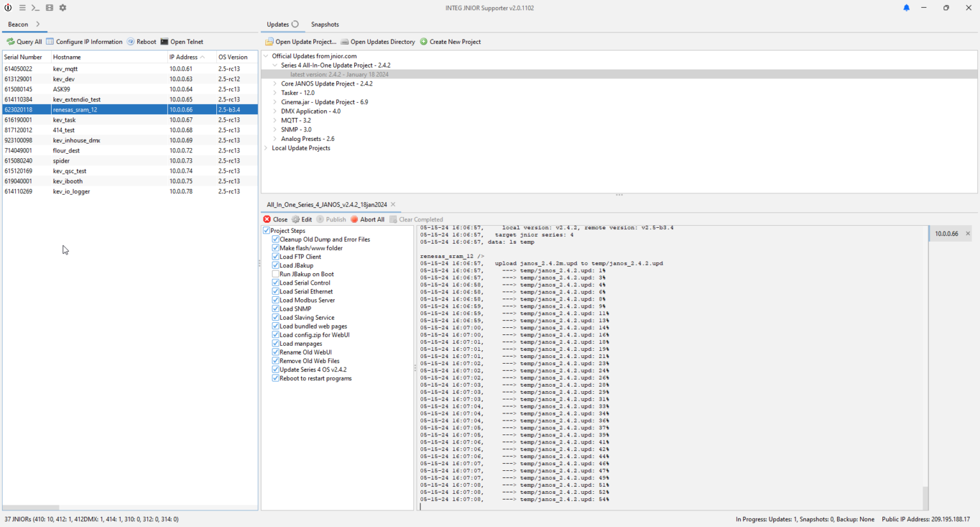Open the settings gear icon in title bar

coord(63,8)
